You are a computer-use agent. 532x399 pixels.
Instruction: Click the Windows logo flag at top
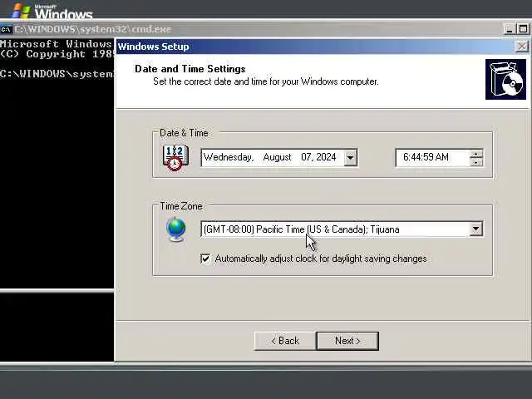[21, 11]
